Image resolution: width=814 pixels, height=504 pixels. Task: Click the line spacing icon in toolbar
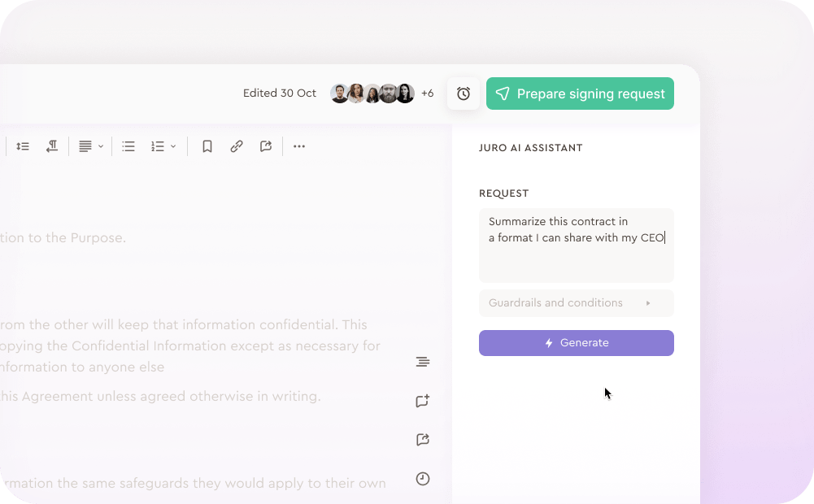22,146
